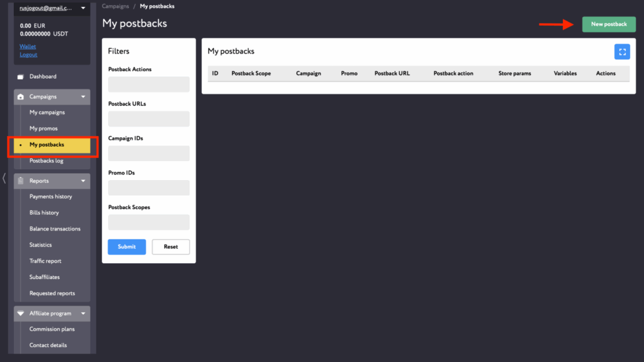
Task: Click the Reports clipboard icon
Action: tap(20, 181)
